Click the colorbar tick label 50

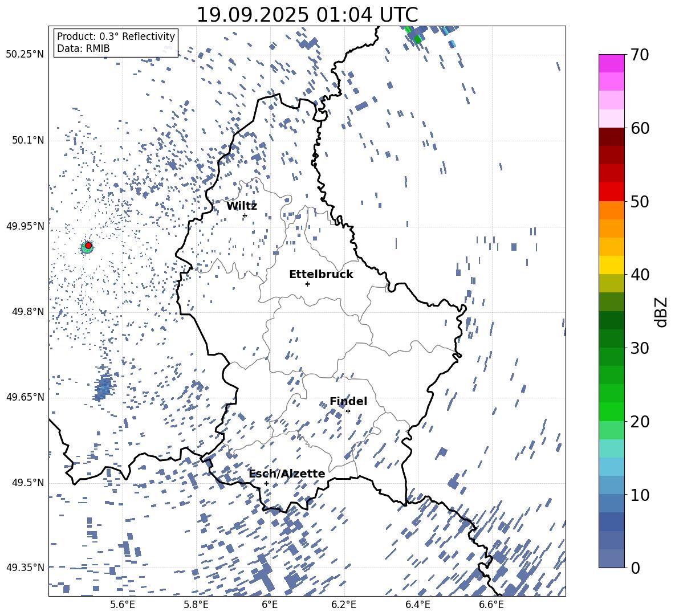click(x=640, y=201)
